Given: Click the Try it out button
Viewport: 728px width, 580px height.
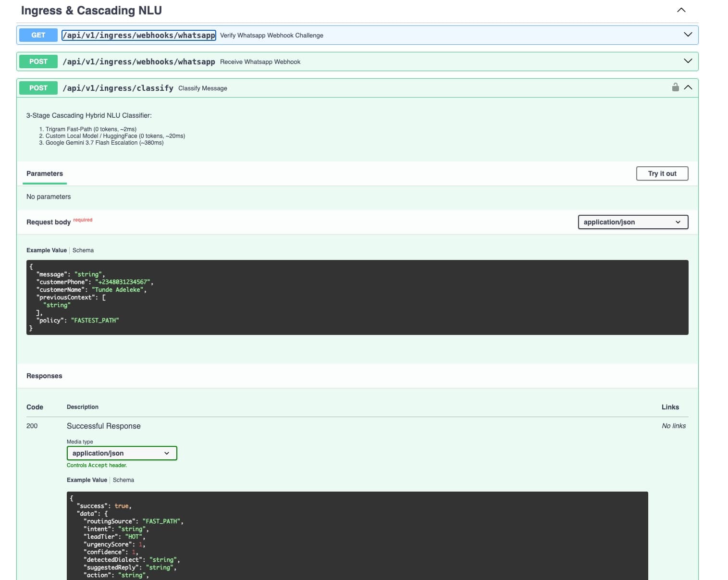Looking at the screenshot, I should 662,173.
